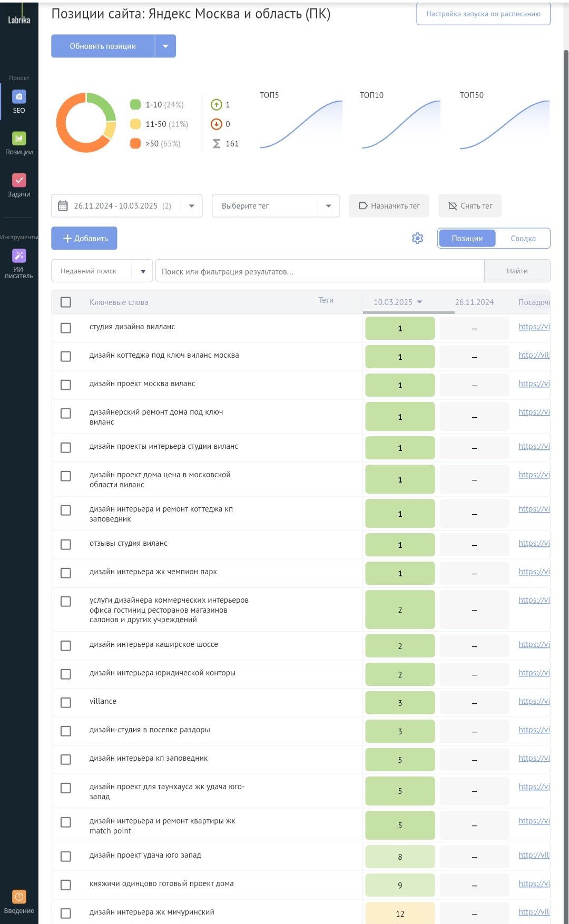Click the Добавить button
Screen dimensions: 569x924
tap(84, 239)
